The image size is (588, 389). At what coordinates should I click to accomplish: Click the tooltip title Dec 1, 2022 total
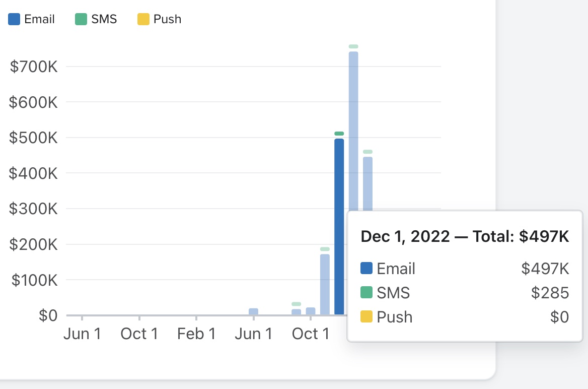tap(465, 237)
